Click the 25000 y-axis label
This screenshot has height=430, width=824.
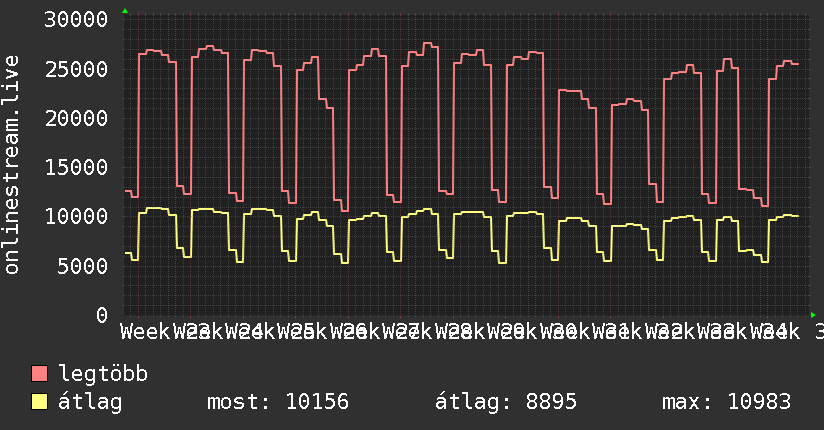pyautogui.click(x=76, y=69)
